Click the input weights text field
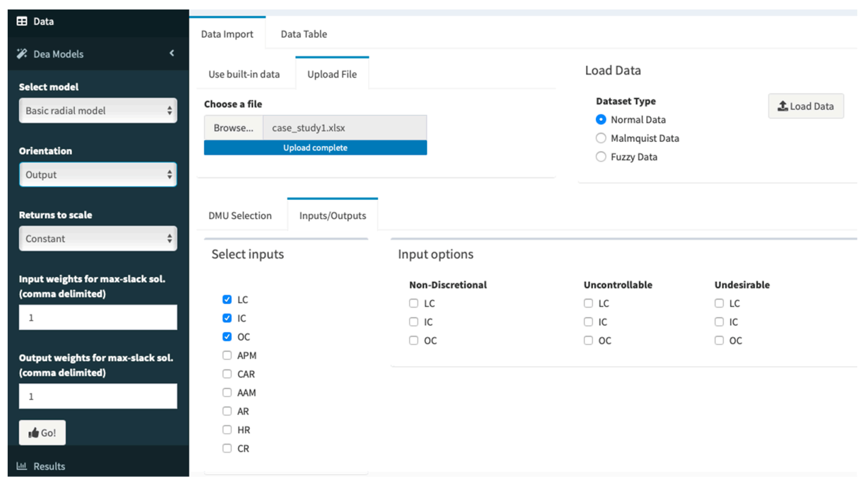Viewport: 868px width, 485px height. tap(98, 318)
